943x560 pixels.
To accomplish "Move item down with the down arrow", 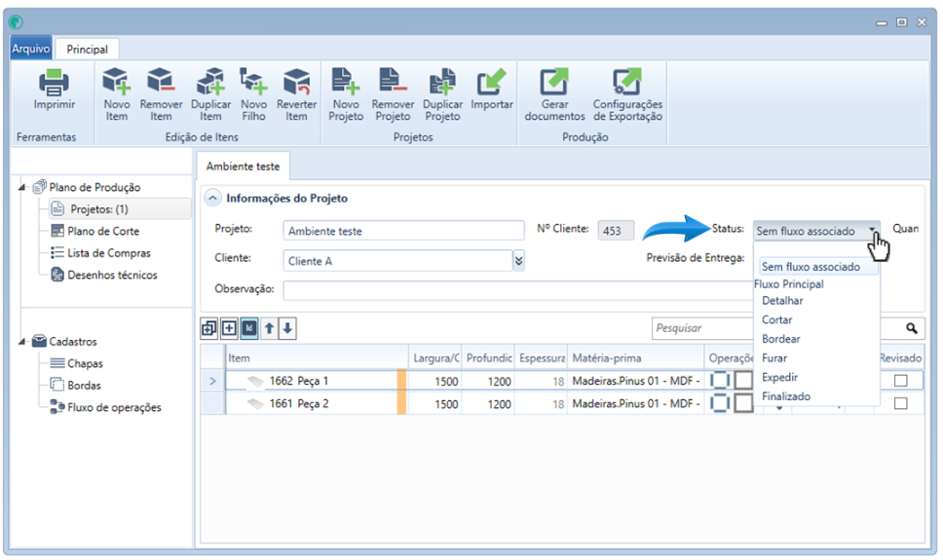I will pos(287,328).
